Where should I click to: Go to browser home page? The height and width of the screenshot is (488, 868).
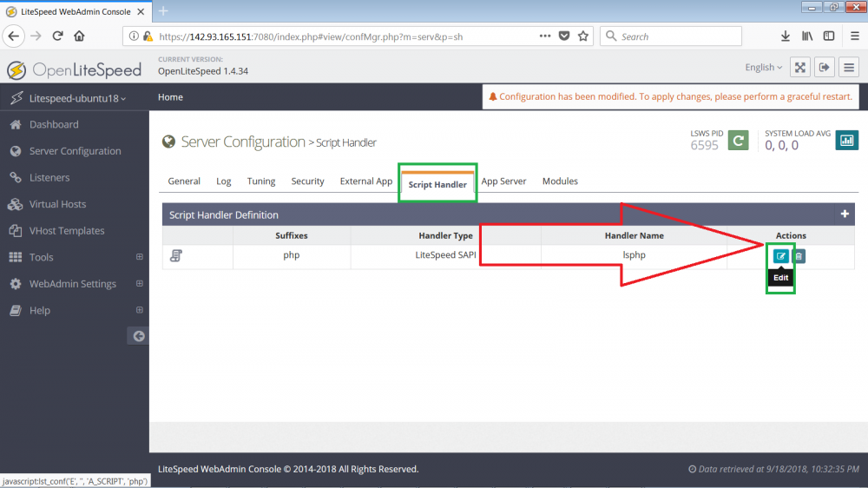tap(79, 36)
